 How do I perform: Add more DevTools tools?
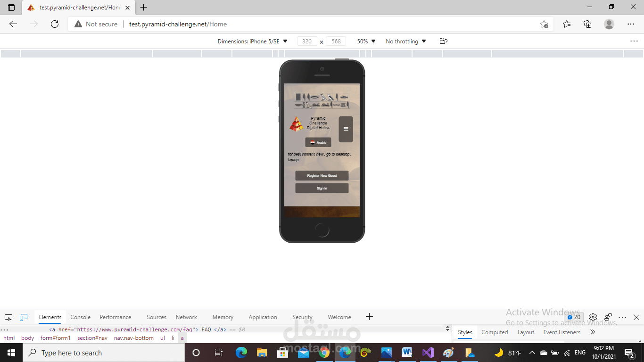click(x=369, y=317)
